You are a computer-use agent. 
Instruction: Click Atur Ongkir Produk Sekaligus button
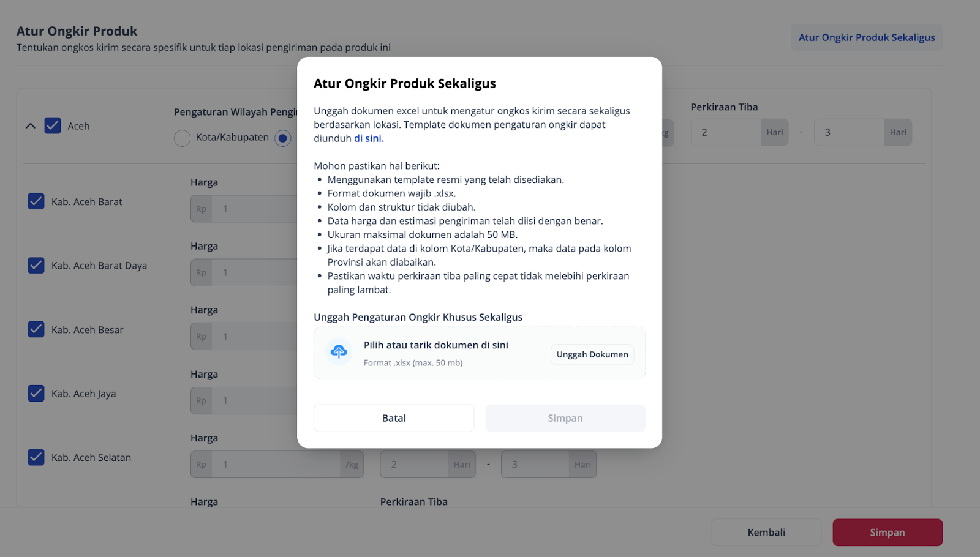coord(866,37)
